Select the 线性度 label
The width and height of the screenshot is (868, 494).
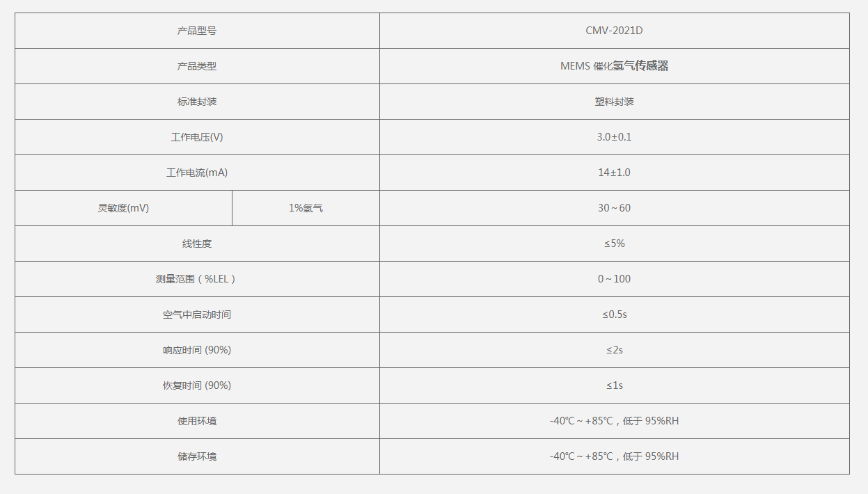(197, 244)
